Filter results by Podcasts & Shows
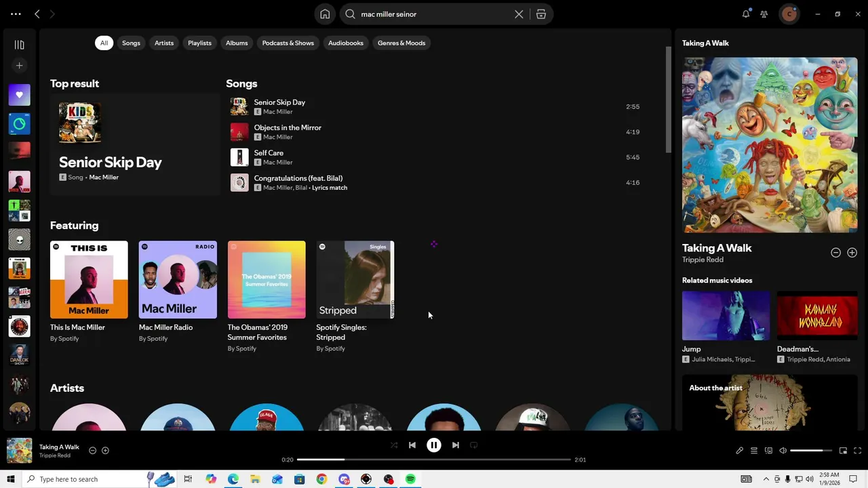Viewport: 868px width, 488px height. [288, 43]
